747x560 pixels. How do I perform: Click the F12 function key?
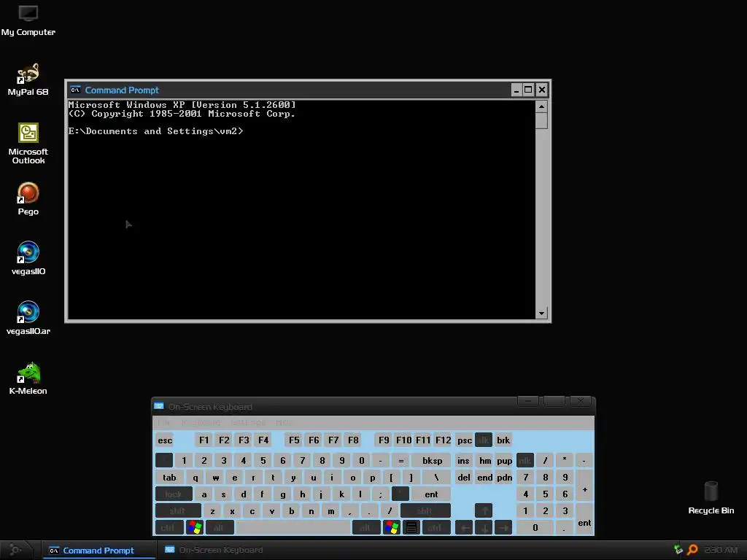[x=443, y=440]
